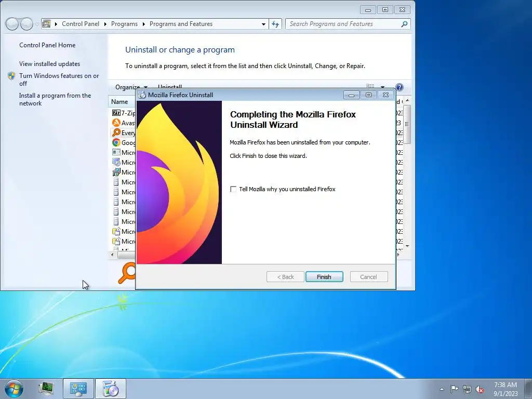Select the Avast icon in program list
532x399 pixels.
(116, 123)
